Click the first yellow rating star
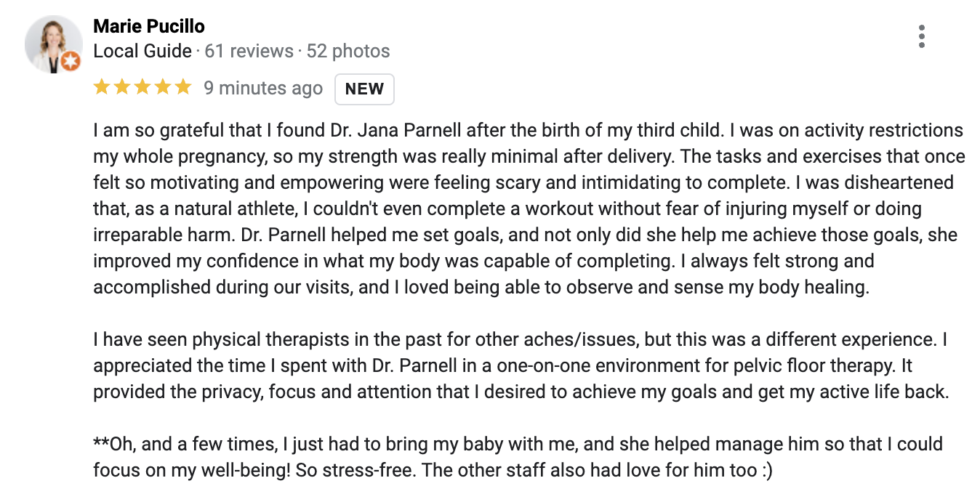980x494 pixels. pyautogui.click(x=102, y=88)
